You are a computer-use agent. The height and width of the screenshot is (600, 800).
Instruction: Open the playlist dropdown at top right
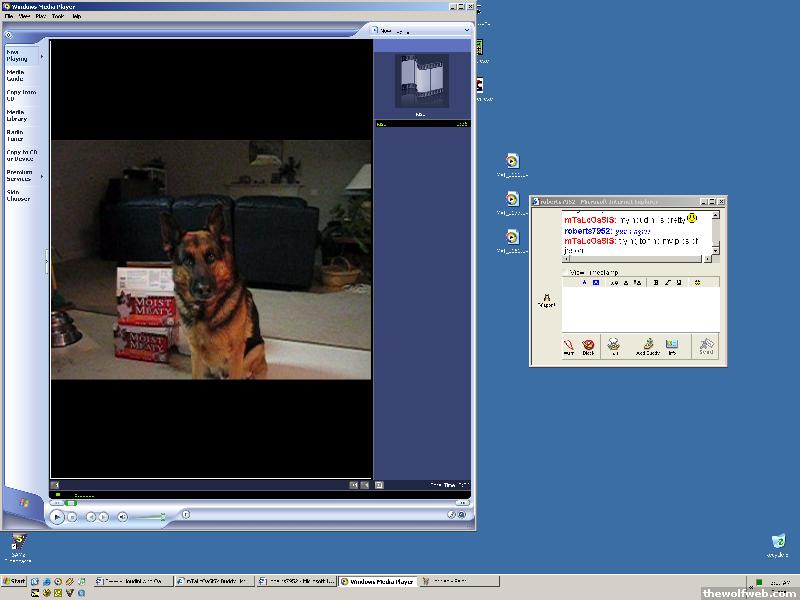(x=466, y=31)
